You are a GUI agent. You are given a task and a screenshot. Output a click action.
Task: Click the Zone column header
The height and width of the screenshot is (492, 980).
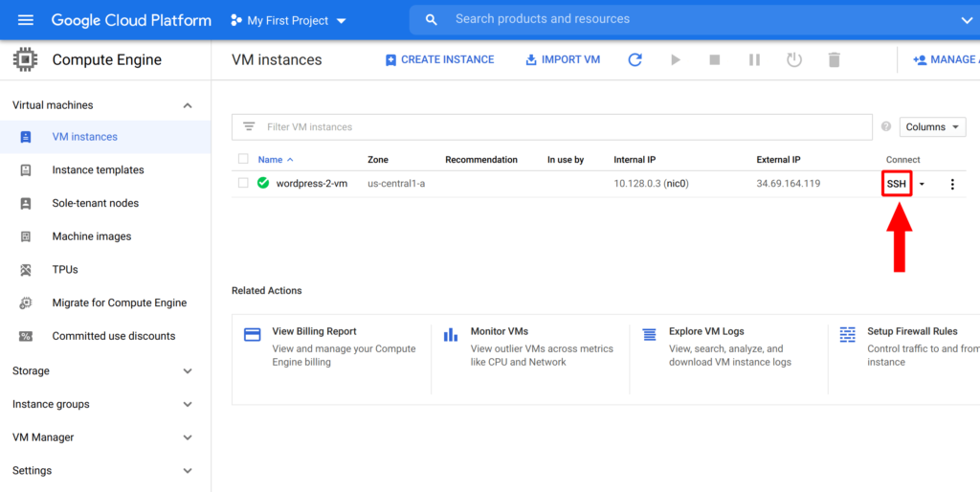tap(377, 160)
